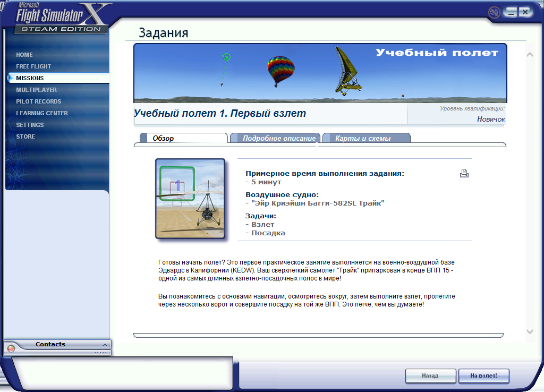Click the Задания page heading

pos(164,33)
